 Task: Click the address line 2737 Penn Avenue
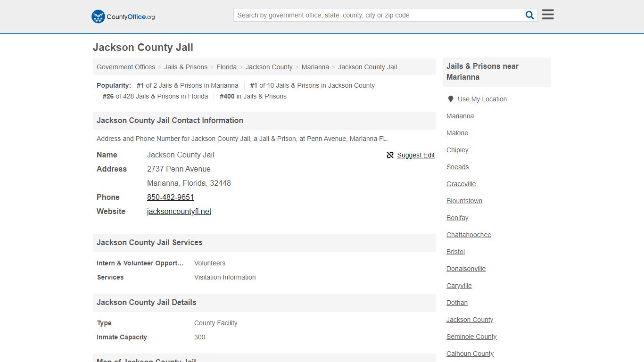point(179,169)
